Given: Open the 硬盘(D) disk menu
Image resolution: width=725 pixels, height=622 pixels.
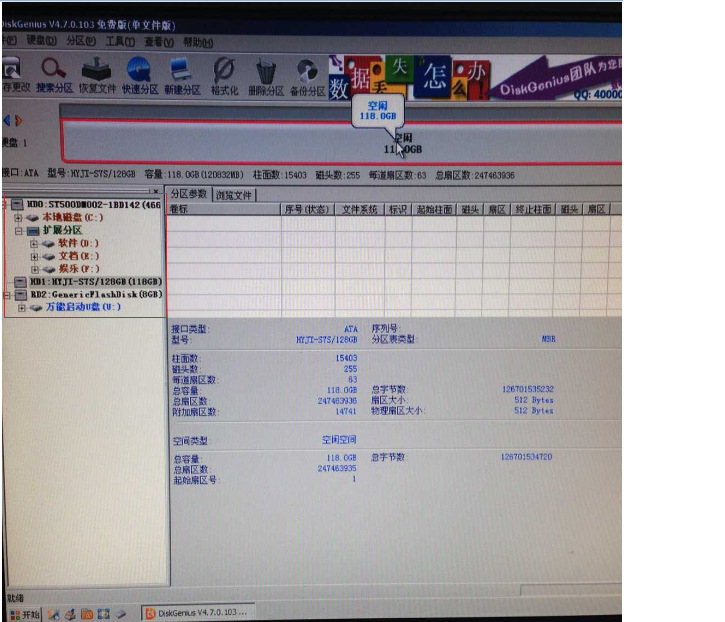Looking at the screenshot, I should coord(41,41).
